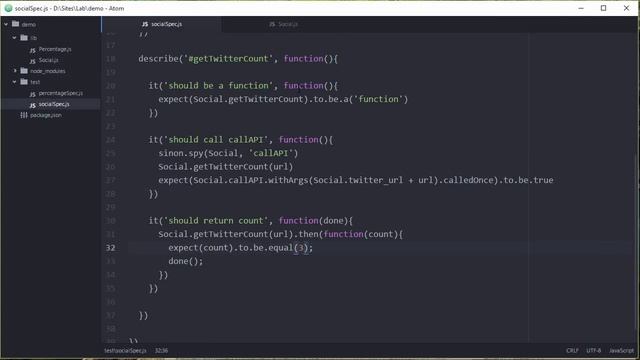Maximize the Atom window

click(603, 8)
